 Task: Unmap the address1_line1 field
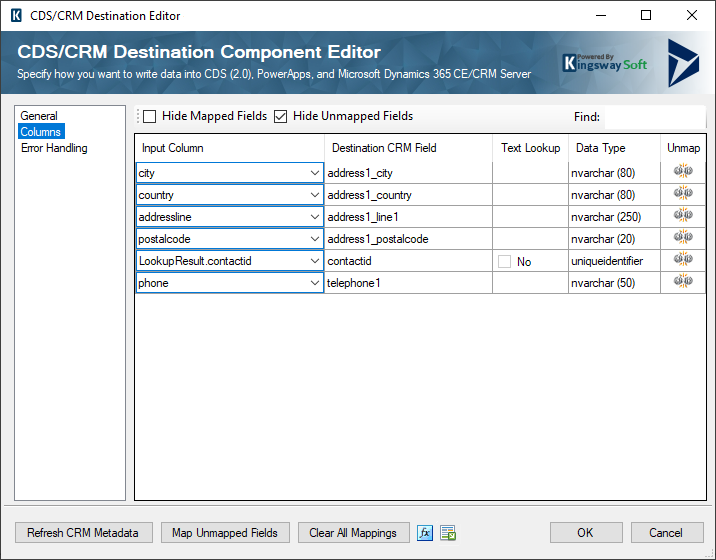click(x=683, y=216)
